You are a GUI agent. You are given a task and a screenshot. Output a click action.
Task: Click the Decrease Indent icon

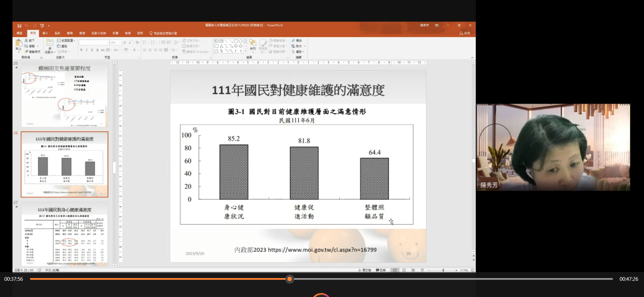coord(163,42)
